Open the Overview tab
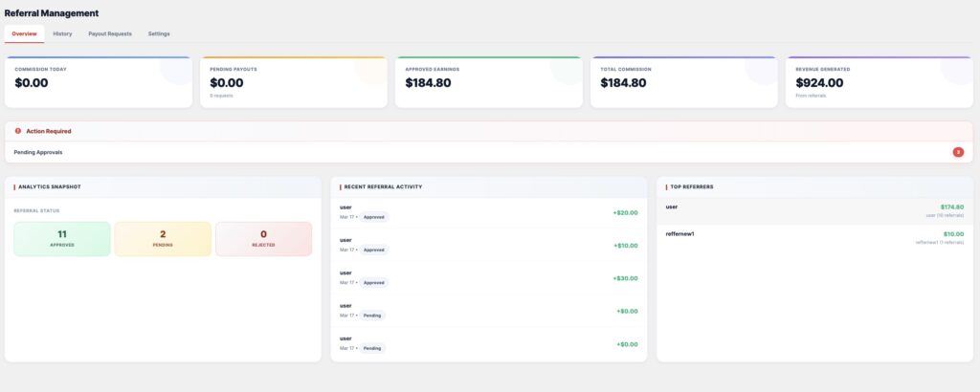The height and width of the screenshot is (392, 980). 25,33
